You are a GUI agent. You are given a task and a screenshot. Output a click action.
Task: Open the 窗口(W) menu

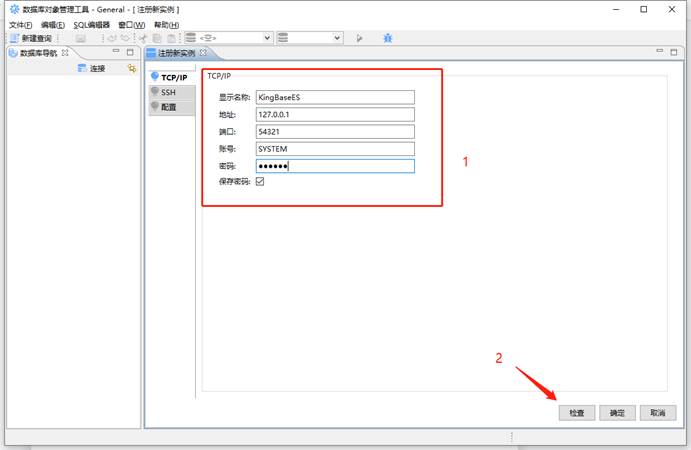tap(131, 25)
